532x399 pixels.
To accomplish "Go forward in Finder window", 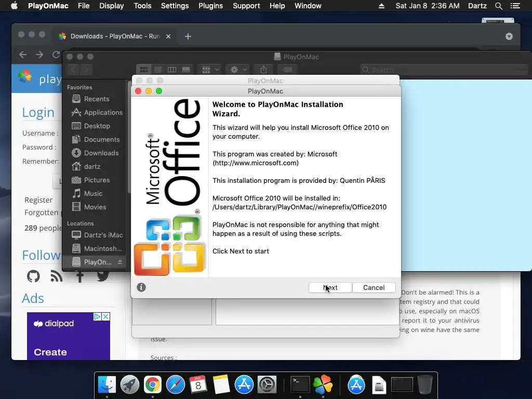I will click(86, 70).
